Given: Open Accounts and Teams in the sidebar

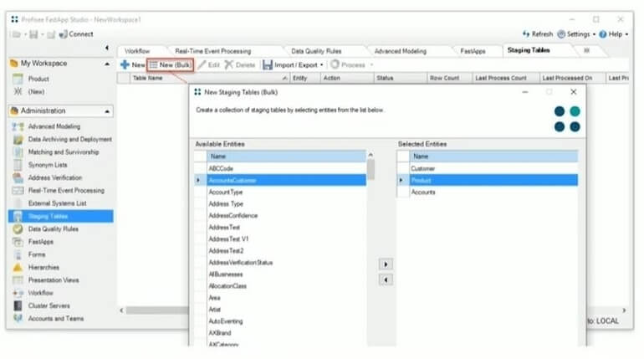Looking at the screenshot, I should click(55, 318).
